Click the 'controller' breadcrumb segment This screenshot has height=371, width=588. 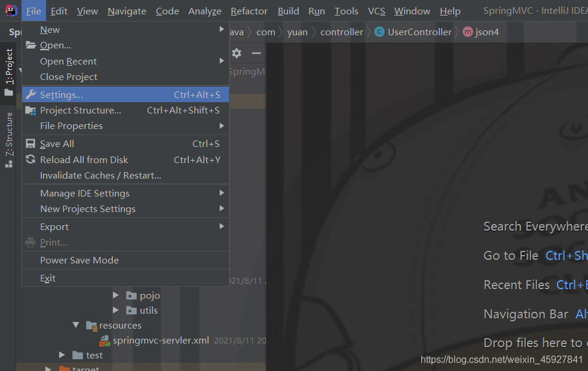(x=342, y=32)
